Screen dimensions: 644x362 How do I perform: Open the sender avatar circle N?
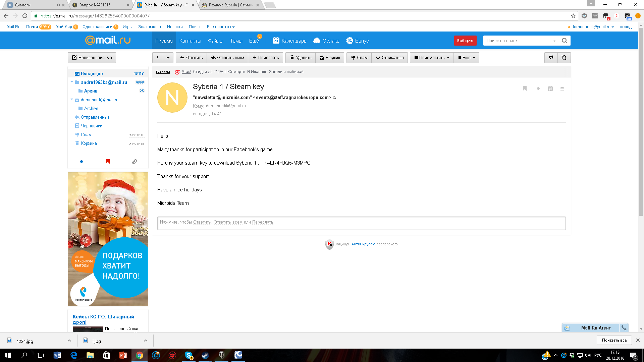172,98
